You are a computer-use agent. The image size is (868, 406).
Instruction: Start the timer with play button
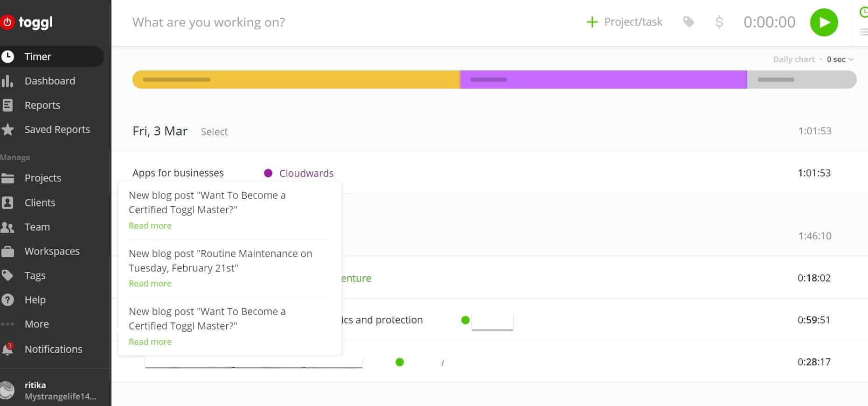coord(824,22)
